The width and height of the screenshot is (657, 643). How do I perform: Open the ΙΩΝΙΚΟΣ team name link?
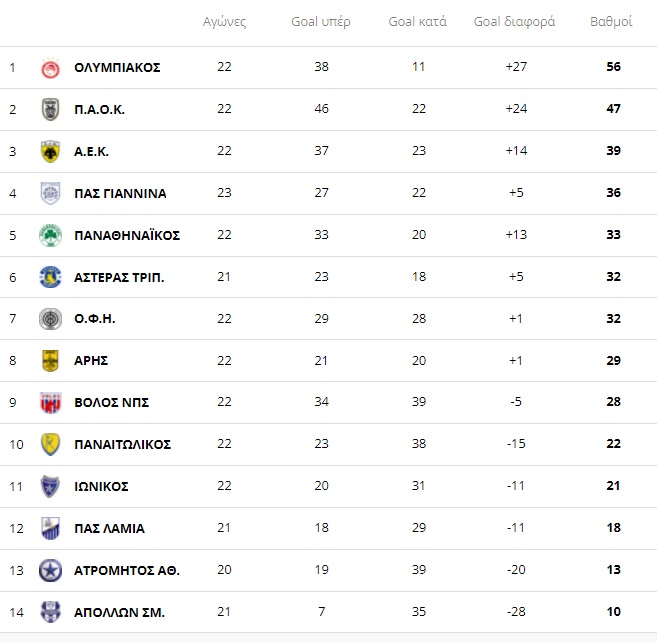click(x=101, y=486)
